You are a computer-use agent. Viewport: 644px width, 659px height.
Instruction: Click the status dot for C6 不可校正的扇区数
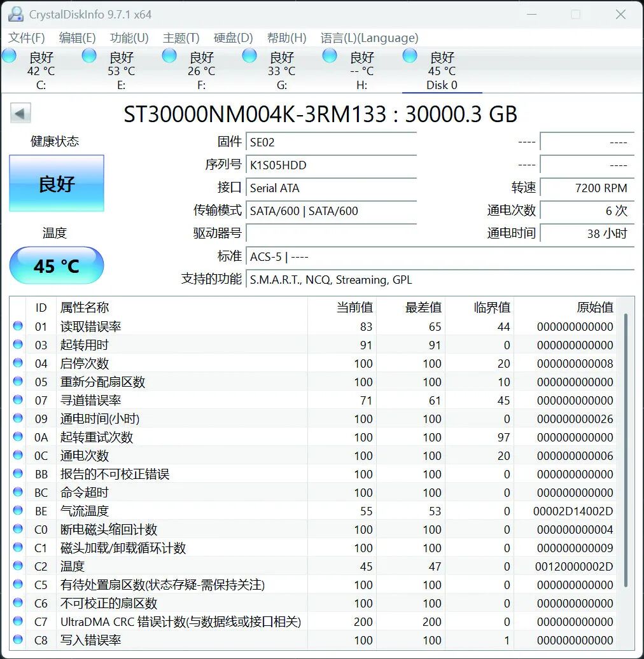[x=18, y=602]
